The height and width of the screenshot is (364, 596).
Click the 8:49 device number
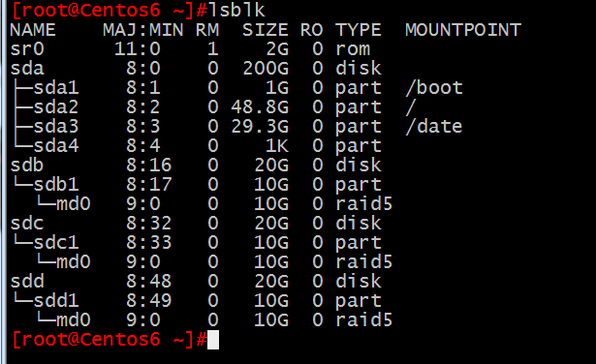coord(149,301)
